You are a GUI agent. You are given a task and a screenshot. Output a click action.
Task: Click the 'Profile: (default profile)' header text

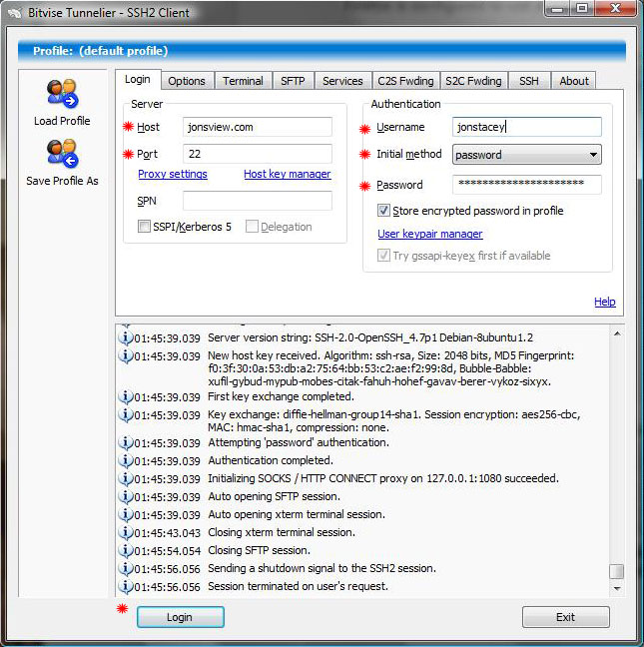(100, 51)
